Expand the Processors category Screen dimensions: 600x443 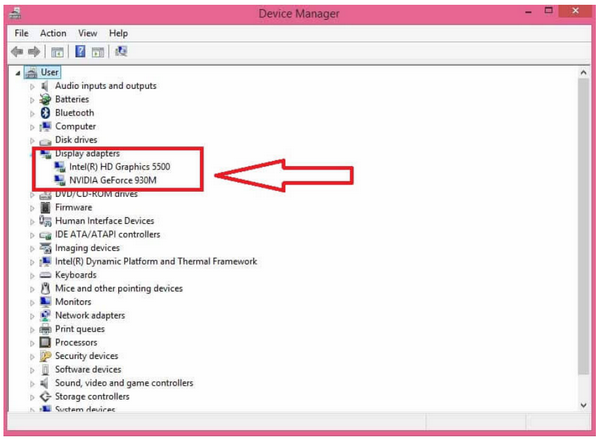(x=32, y=342)
